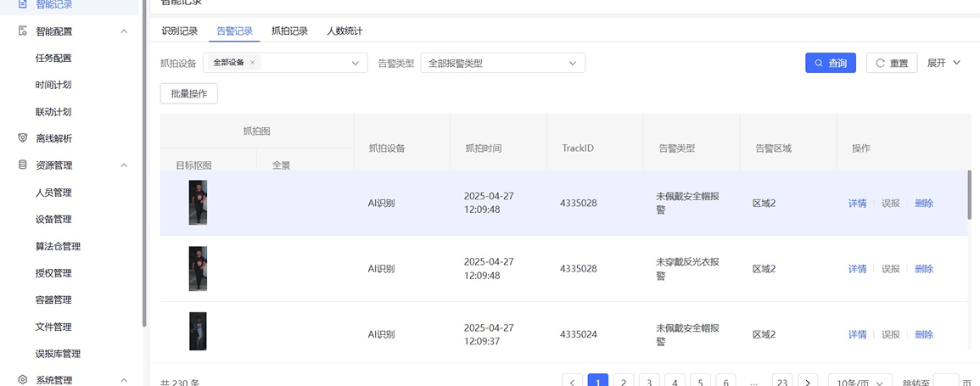
Task: Collapse the 资源管理 menu chevron
Action: click(x=125, y=165)
